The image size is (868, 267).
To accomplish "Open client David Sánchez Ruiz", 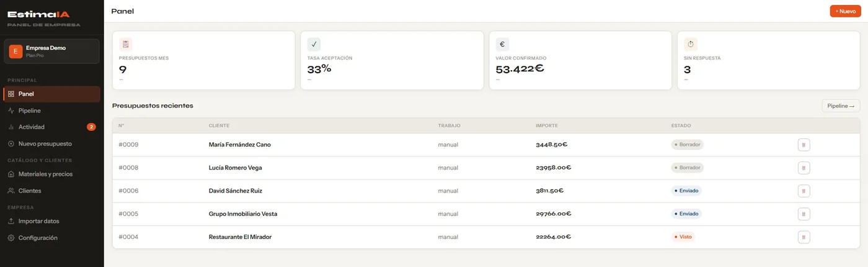I will click(236, 191).
